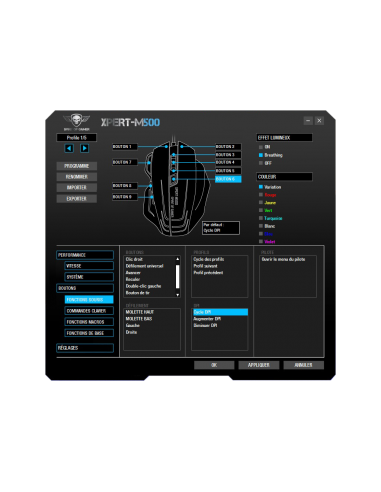Select Double-clic gauche in Boutons list
Screen dimensions: 381x492
143,286
